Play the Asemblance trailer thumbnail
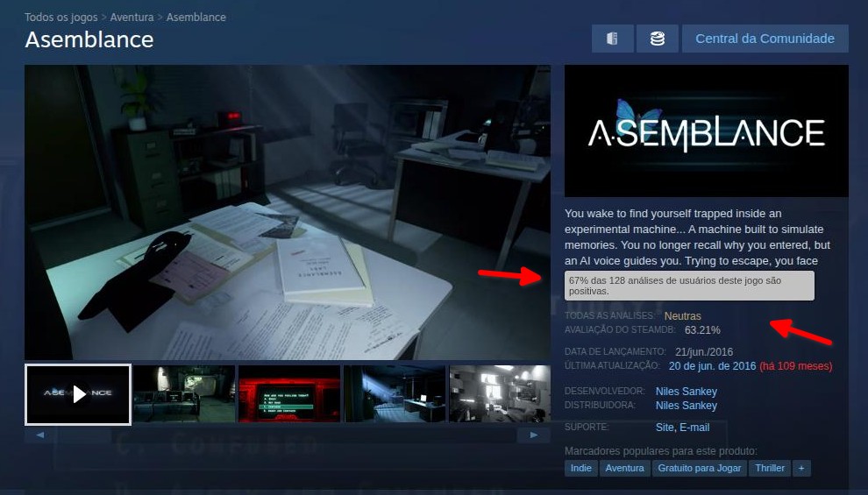This screenshot has height=495, width=868. (78, 394)
